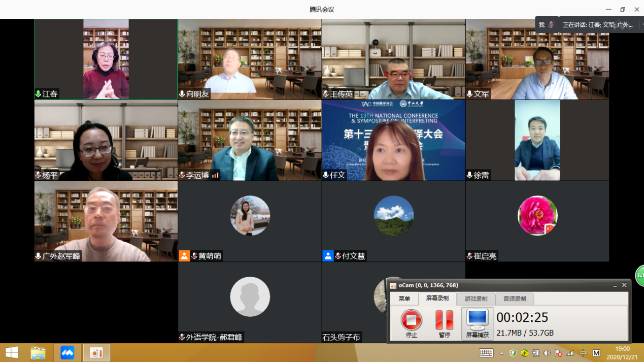Switch to the 游戏录制 tab
The width and height of the screenshot is (644, 362).
476,299
